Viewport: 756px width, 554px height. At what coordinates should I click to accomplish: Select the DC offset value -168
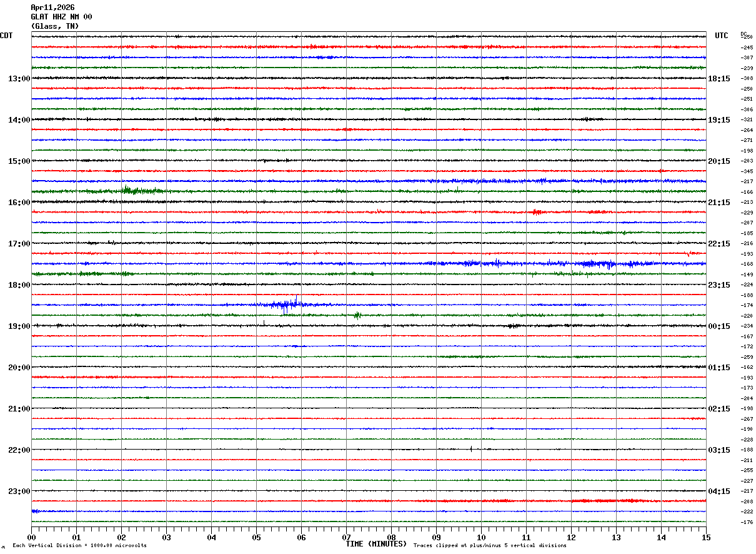747,264
